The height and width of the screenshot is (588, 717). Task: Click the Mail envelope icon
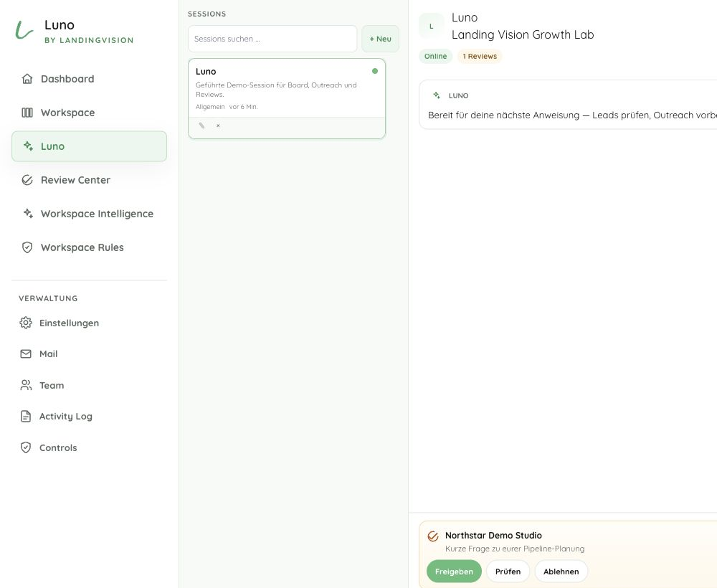tap(26, 354)
